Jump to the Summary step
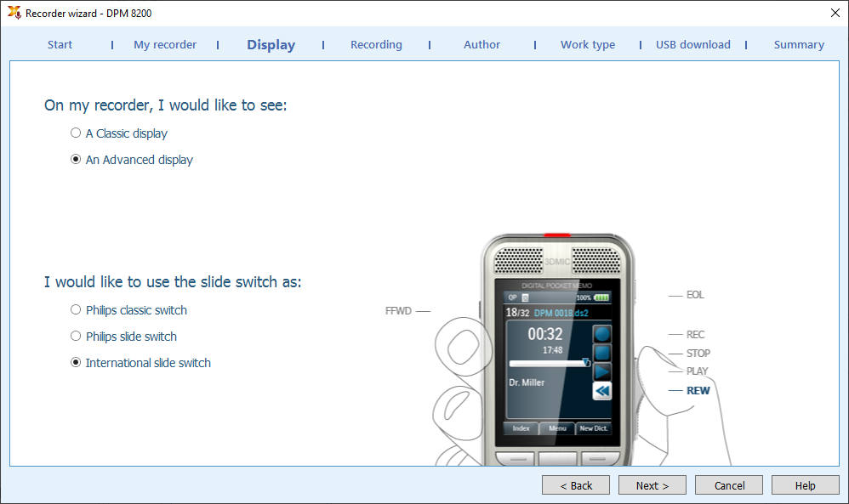 799,45
